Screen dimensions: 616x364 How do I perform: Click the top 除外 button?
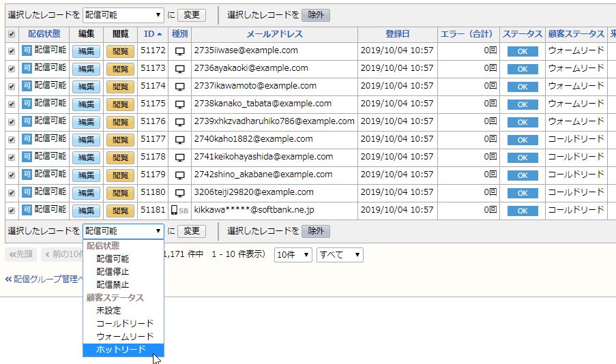(316, 15)
